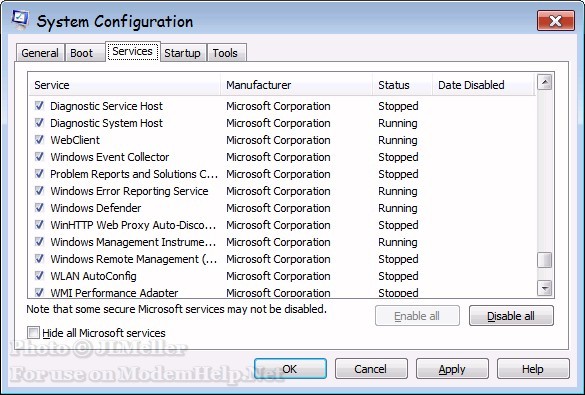The image size is (585, 395).
Task: Toggle WinHTTP Web Proxy Auto-Discovery checkbox
Action: pos(39,225)
